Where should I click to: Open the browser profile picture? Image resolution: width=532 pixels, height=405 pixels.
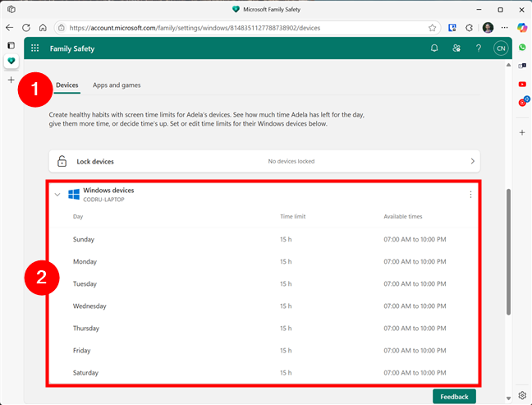coord(488,27)
